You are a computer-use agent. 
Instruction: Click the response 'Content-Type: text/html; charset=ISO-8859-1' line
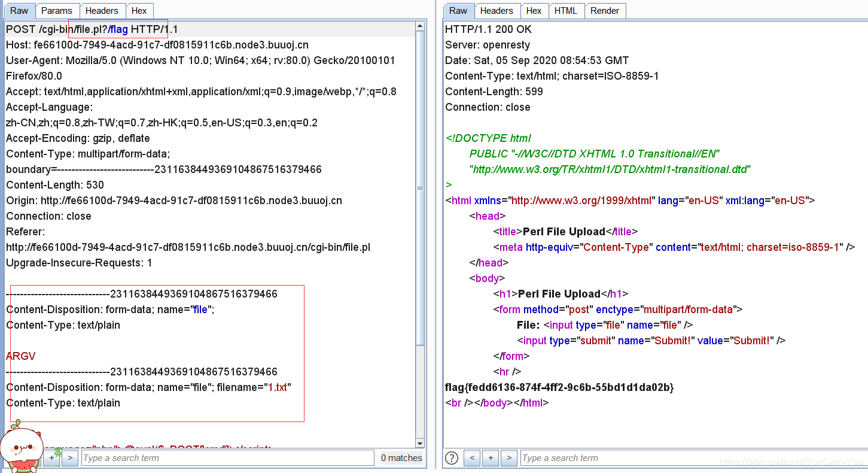point(552,76)
